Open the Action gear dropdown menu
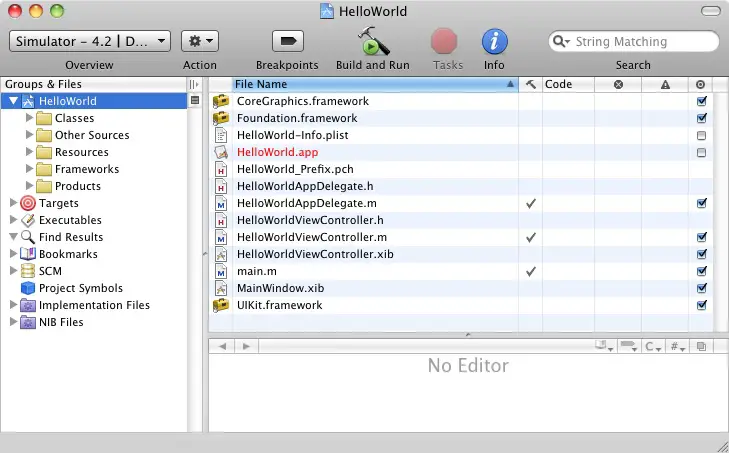Image resolution: width=729 pixels, height=453 pixels. (x=199, y=41)
